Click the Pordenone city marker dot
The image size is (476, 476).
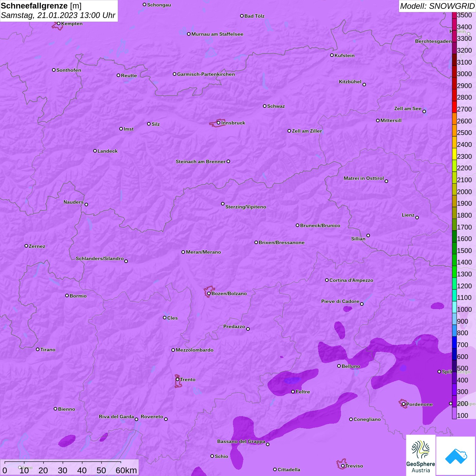coord(404,404)
